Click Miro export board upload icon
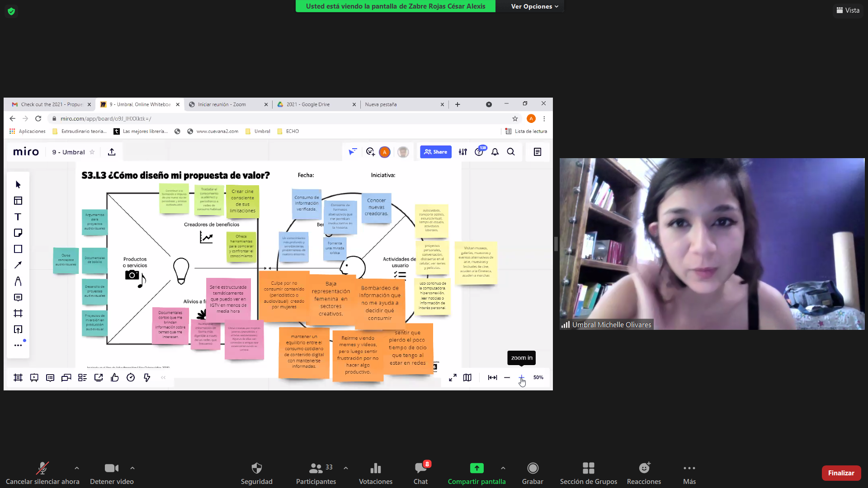This screenshot has height=488, width=868. (112, 152)
